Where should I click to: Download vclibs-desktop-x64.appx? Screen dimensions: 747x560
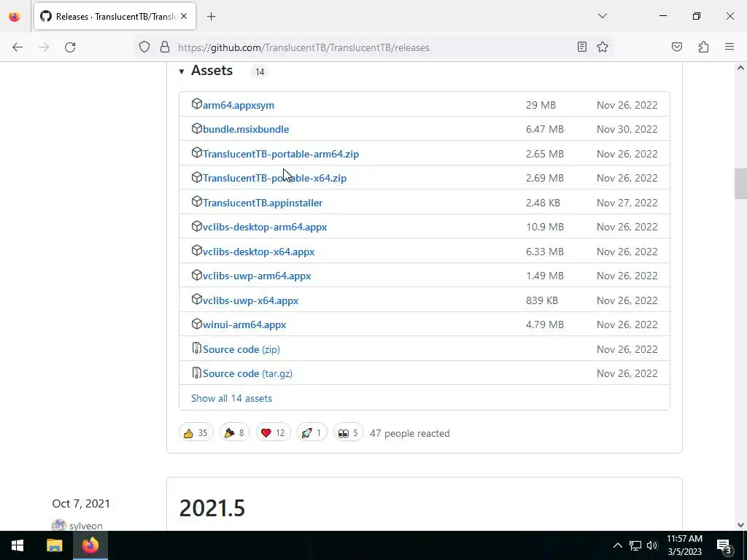259,252
